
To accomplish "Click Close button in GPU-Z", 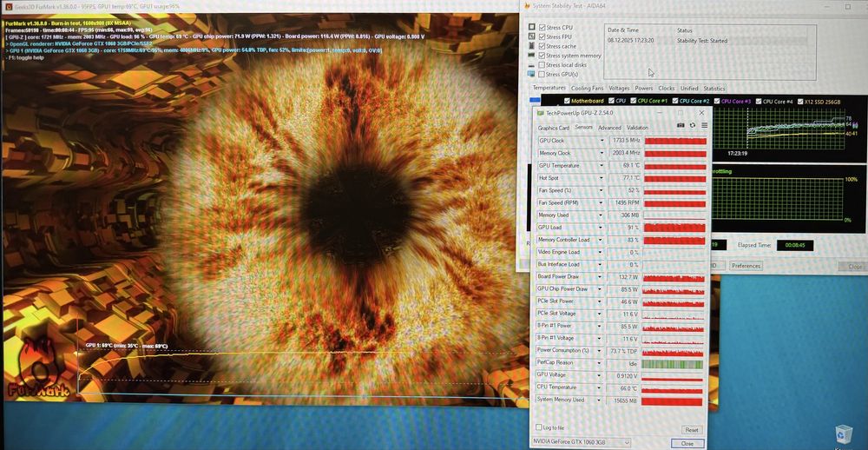I will coord(687,443).
